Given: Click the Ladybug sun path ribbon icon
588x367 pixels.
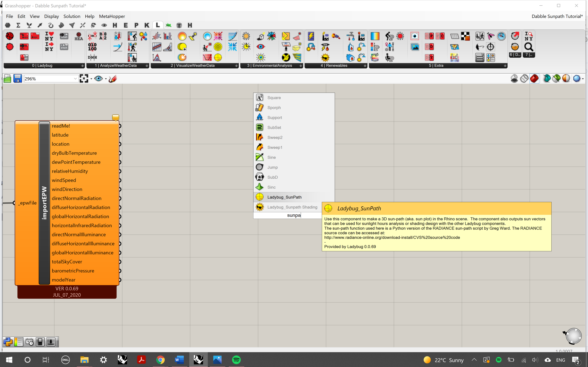Looking at the screenshot, I should pyautogui.click(x=218, y=58).
